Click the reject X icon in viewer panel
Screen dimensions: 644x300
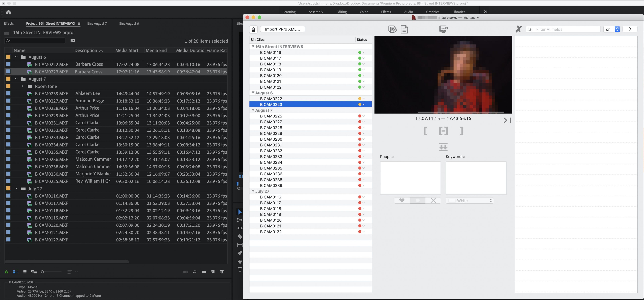[433, 201]
